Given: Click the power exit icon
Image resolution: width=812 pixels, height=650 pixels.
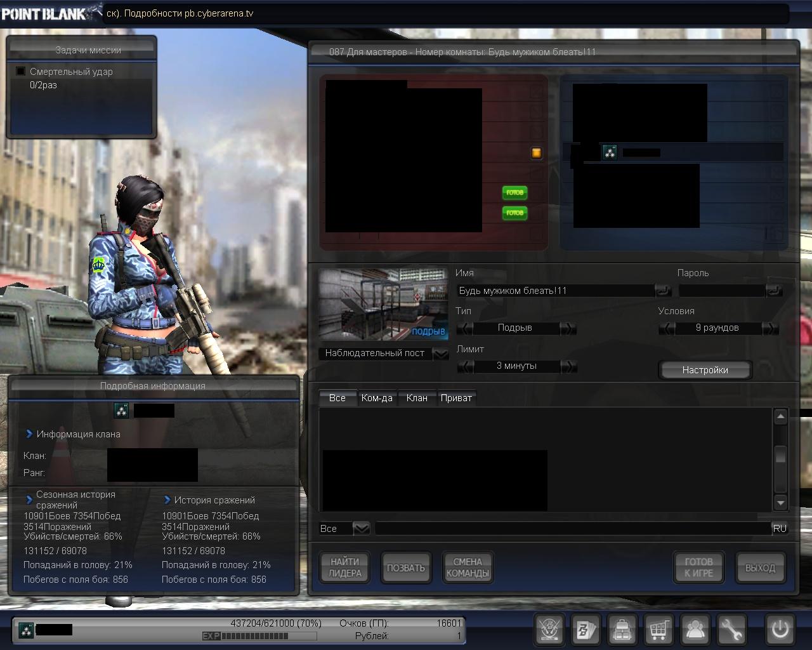Looking at the screenshot, I should coord(780,630).
